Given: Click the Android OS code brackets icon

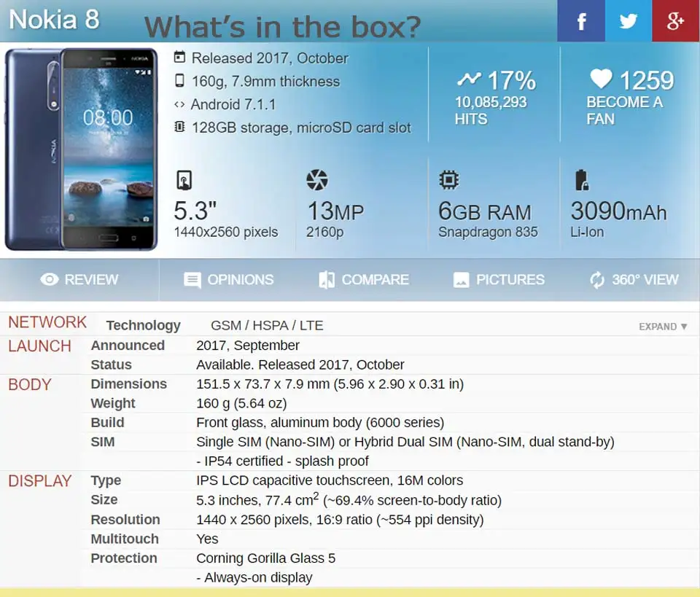Looking at the screenshot, I should pyautogui.click(x=179, y=104).
